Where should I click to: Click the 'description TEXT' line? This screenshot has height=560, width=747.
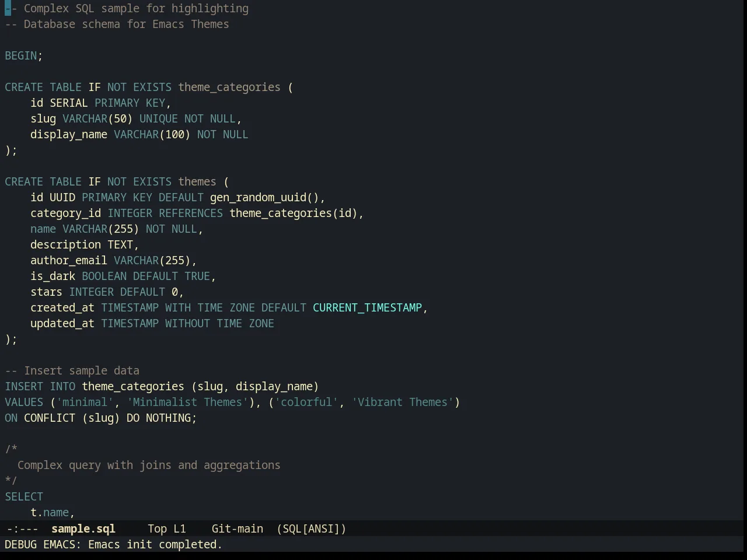coord(85,244)
